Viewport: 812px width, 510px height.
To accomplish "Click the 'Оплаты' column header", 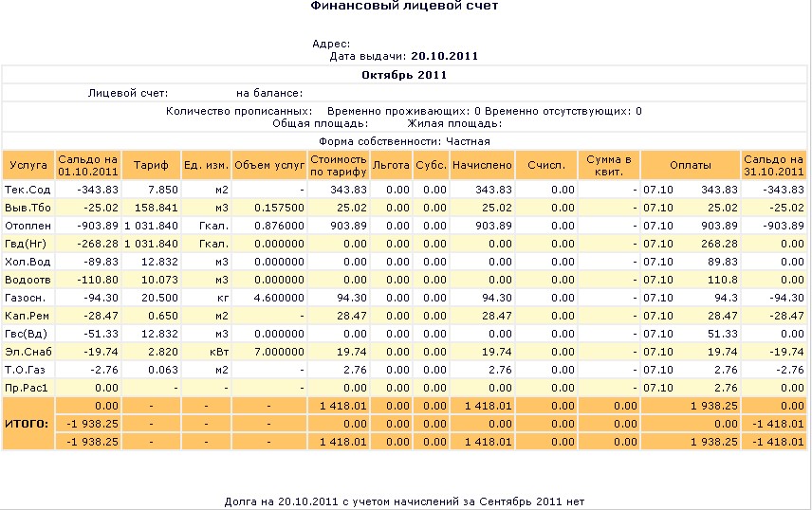I will [x=691, y=165].
